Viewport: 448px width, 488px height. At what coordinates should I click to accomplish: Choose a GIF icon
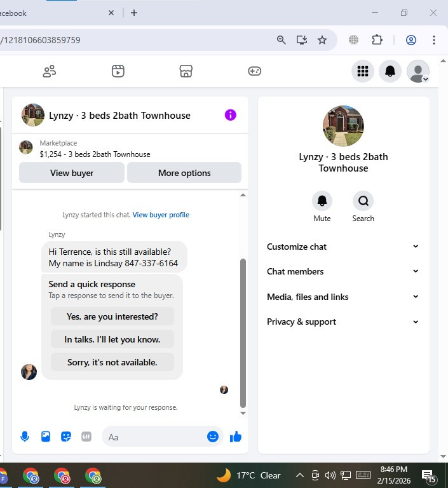click(86, 437)
